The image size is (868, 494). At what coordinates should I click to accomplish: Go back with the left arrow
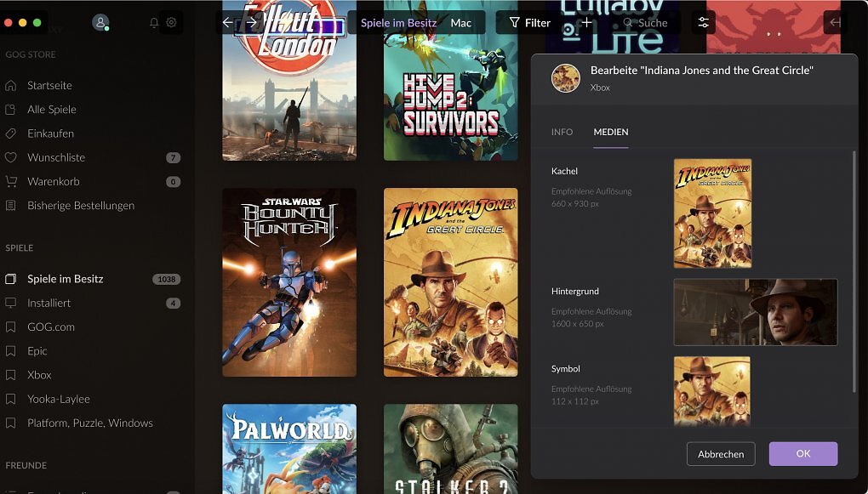click(x=227, y=23)
